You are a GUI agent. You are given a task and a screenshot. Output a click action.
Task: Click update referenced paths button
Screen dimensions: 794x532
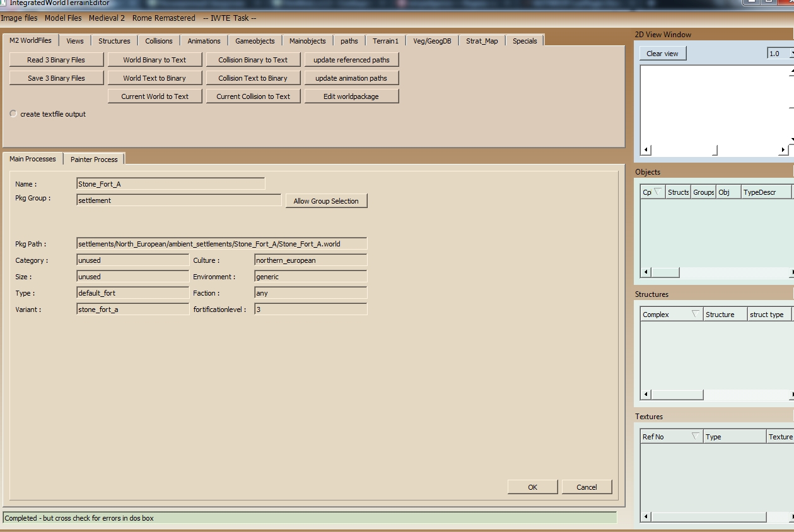point(351,60)
